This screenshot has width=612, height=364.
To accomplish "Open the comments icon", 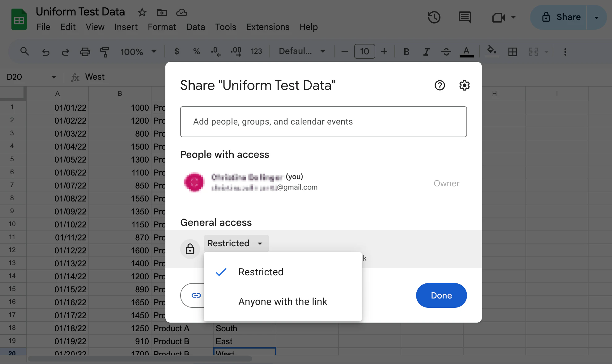I will [x=465, y=17].
